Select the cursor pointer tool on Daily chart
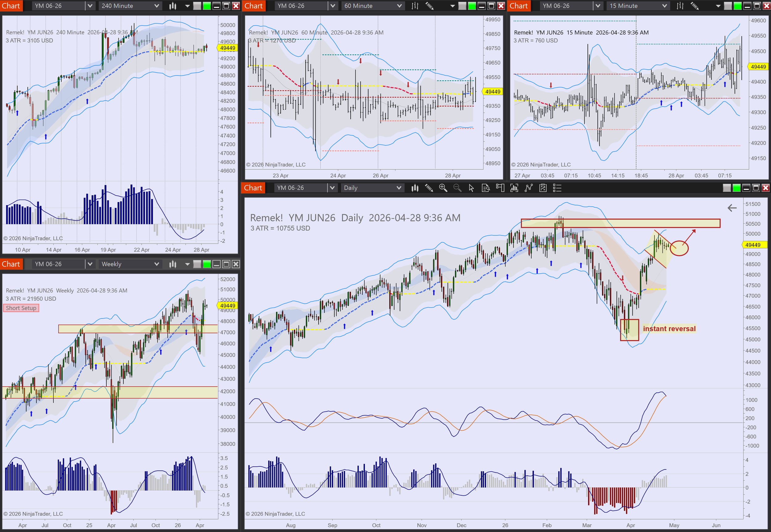Image resolution: width=771 pixels, height=532 pixels. [x=471, y=188]
